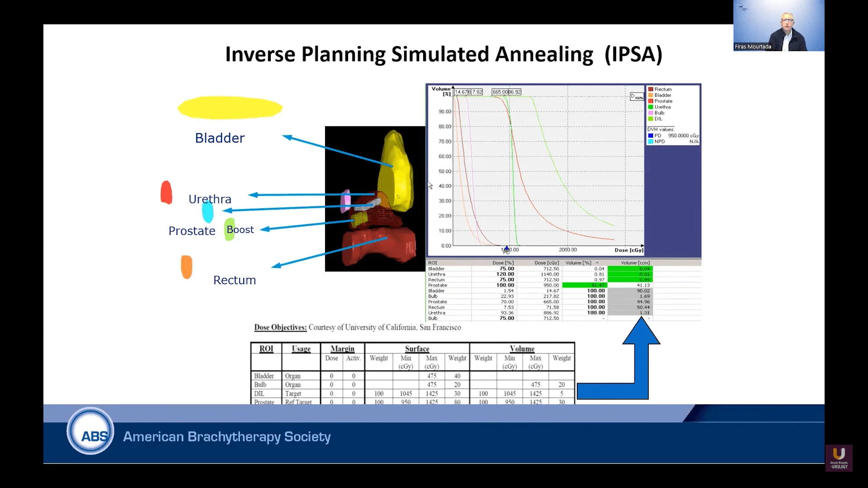Click the Boost label on the slide
The width and height of the screenshot is (868, 488).
pyautogui.click(x=240, y=230)
